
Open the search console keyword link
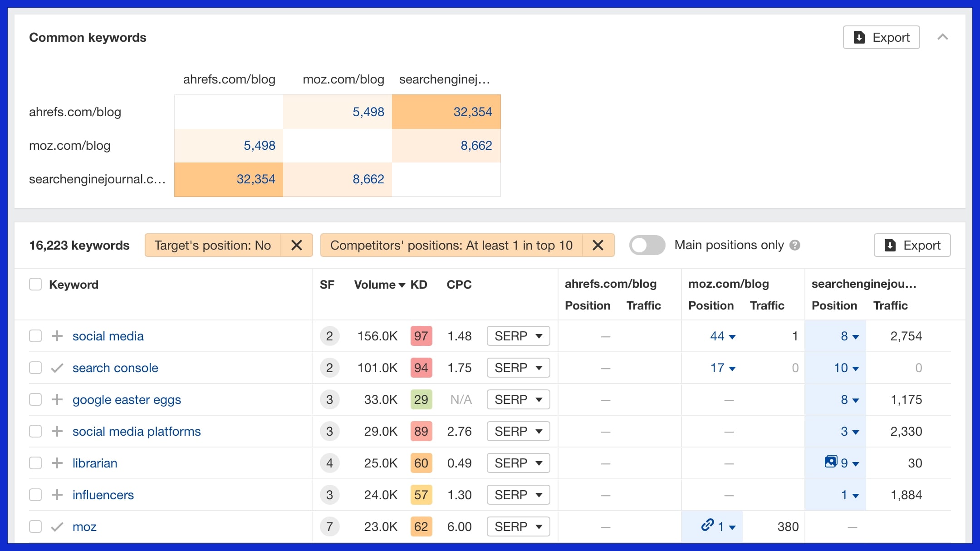[x=115, y=368]
